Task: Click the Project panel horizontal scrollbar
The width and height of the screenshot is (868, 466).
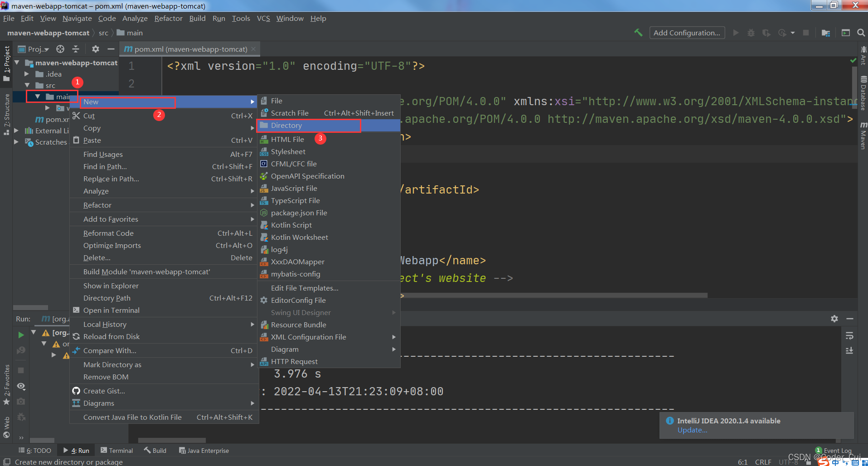Action: tap(30, 307)
